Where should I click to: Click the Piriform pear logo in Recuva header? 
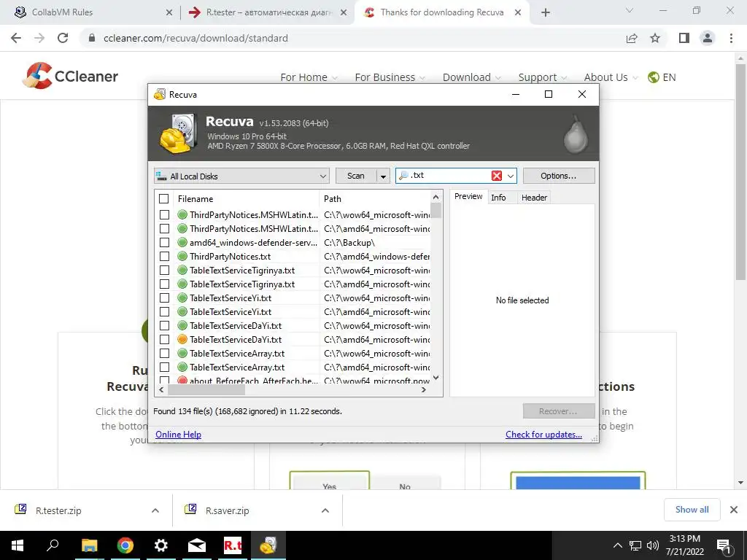coord(576,134)
